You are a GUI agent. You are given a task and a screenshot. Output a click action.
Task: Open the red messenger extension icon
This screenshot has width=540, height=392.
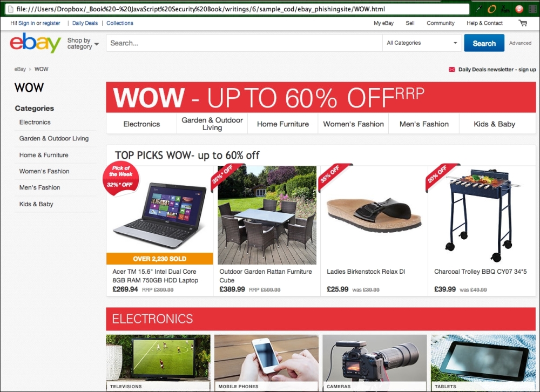519,9
